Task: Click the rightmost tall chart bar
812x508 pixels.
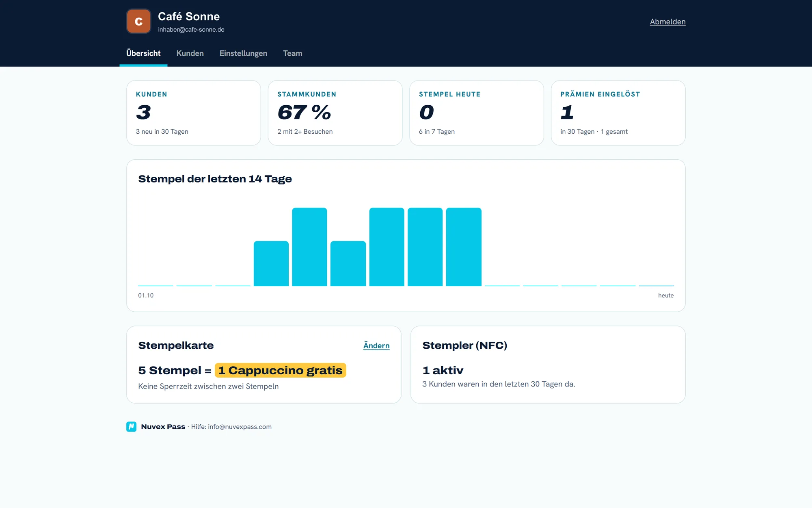Action: click(x=464, y=247)
